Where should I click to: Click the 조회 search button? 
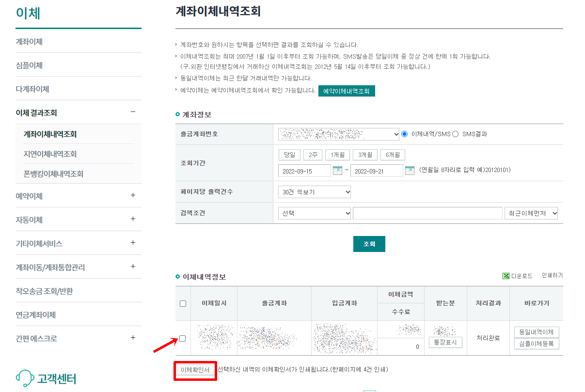[x=369, y=244]
